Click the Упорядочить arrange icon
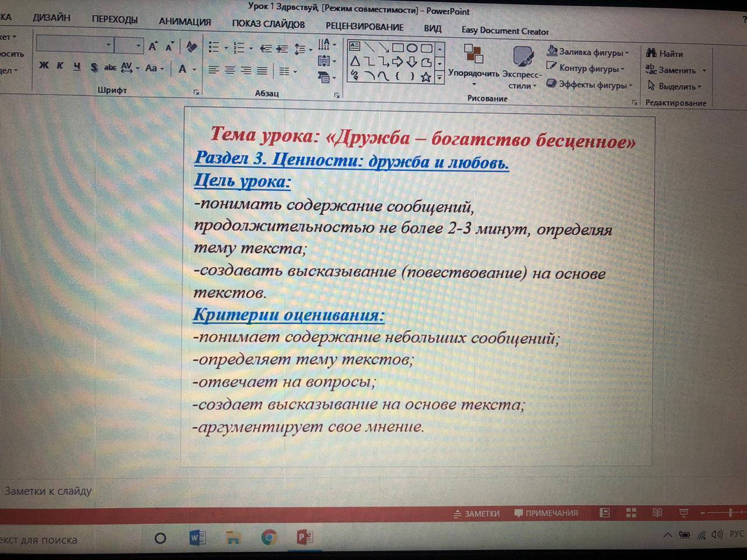The width and height of the screenshot is (747, 560). [473, 55]
